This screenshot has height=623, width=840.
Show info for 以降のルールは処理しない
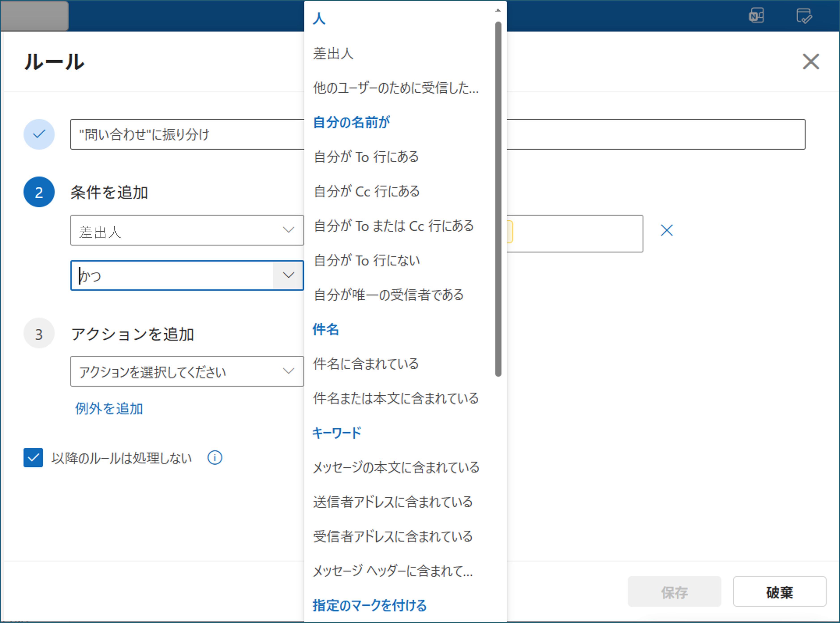(214, 458)
